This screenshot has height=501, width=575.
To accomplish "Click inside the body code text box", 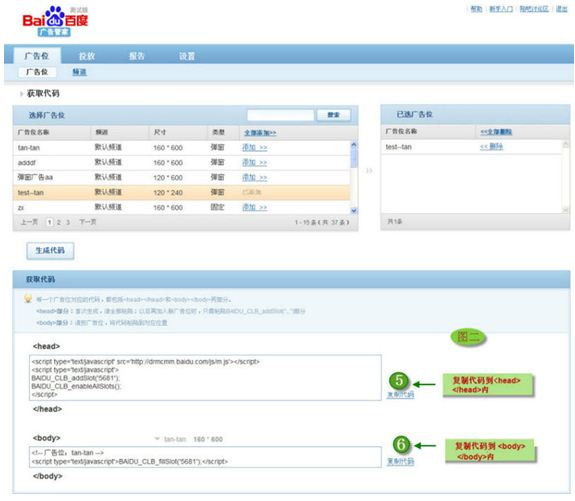I will (205, 457).
